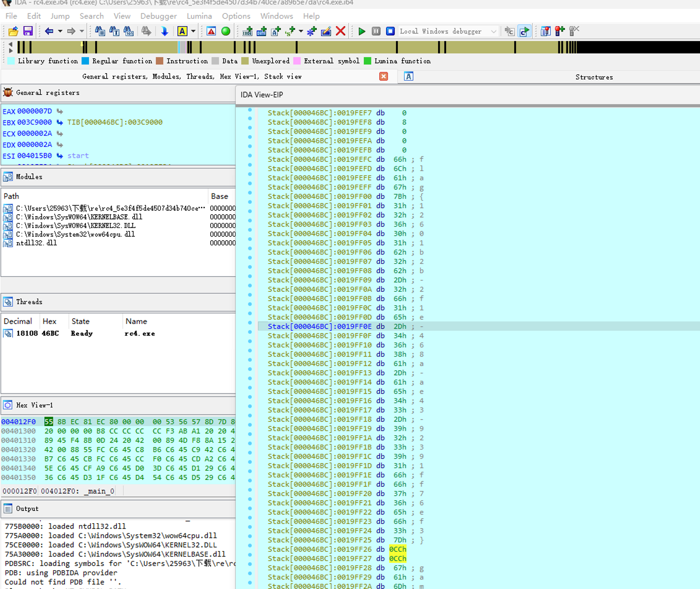This screenshot has width=700, height=589.
Task: Close the General registers tab group
Action: coord(384,77)
